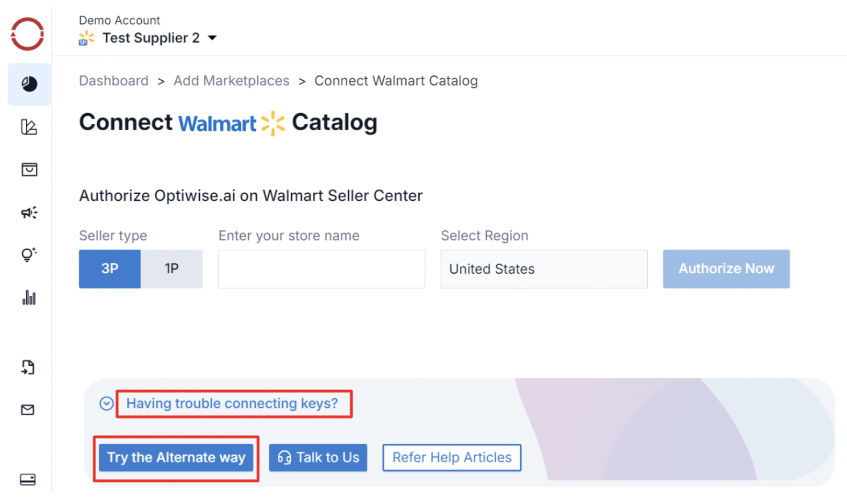Screen dimensions: 847x504
Task: Select the 3P seller type
Action: click(x=110, y=269)
